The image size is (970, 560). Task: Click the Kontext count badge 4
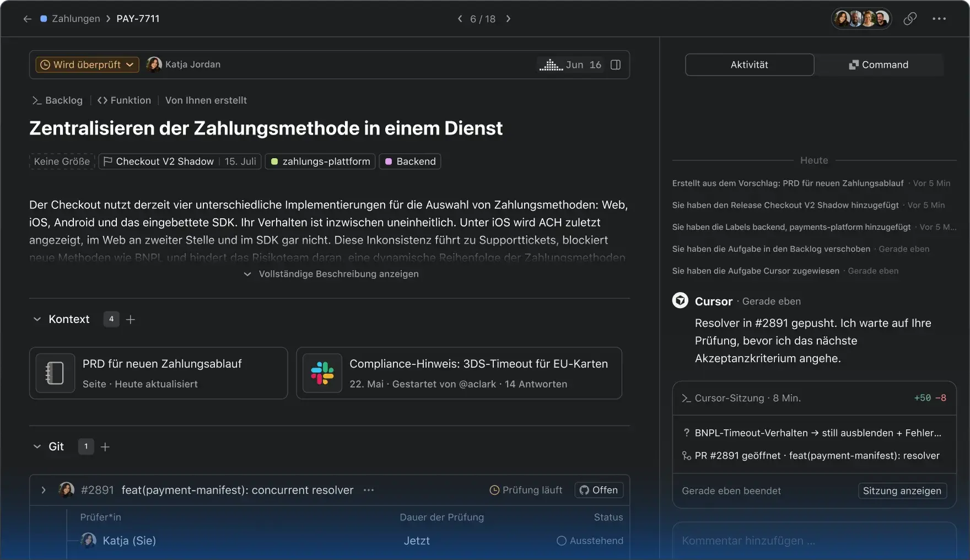pyautogui.click(x=111, y=319)
